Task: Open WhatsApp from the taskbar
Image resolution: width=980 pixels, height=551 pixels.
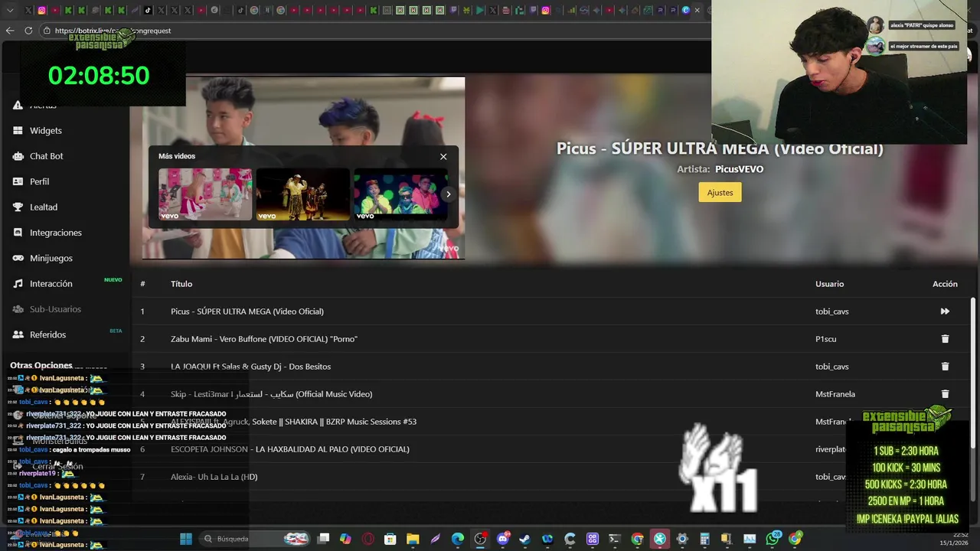Action: click(772, 539)
